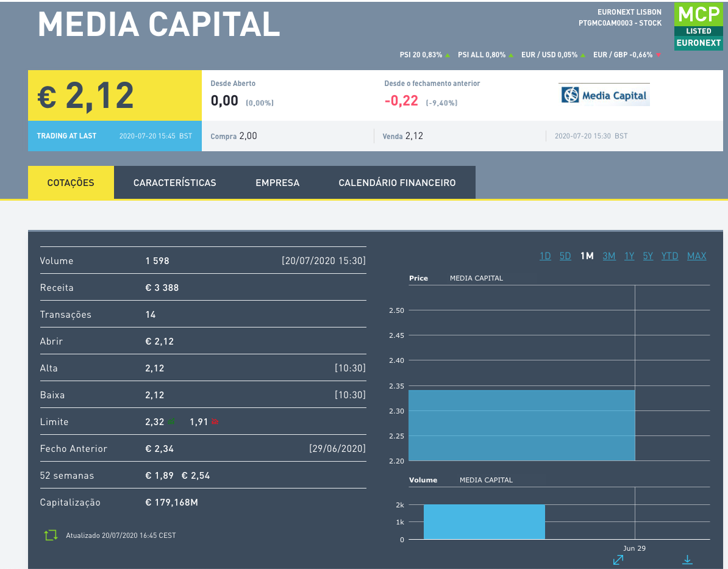The width and height of the screenshot is (728, 569).
Task: Click the Volume 1 598 value
Action: pyautogui.click(x=157, y=260)
